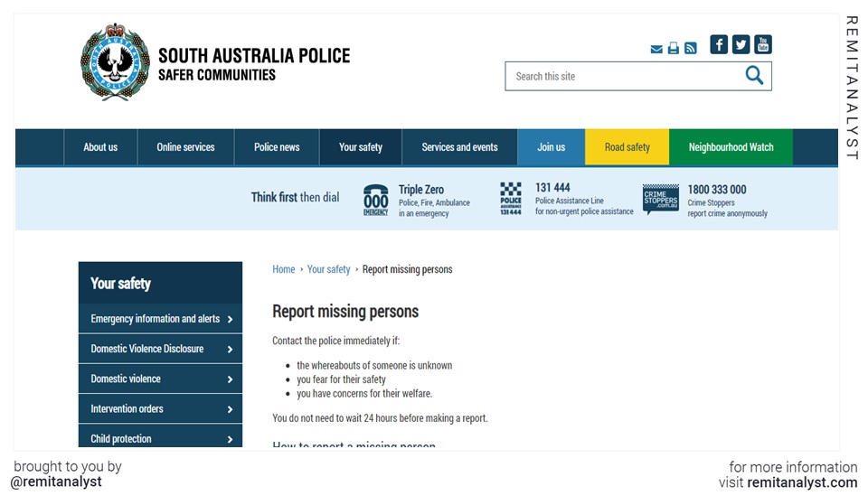Open the Online services menu
Image resolution: width=868 pixels, height=496 pixels.
[185, 147]
